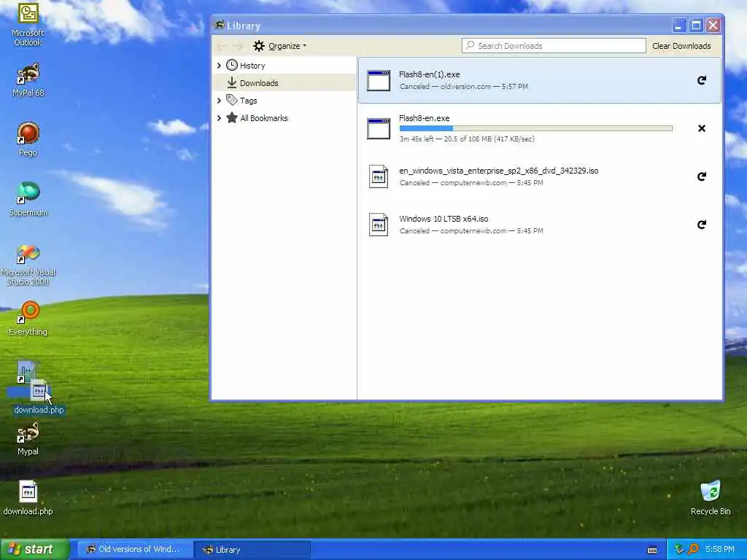Select the Everything desktop icon
Screen dimensions: 747x560
click(28, 319)
